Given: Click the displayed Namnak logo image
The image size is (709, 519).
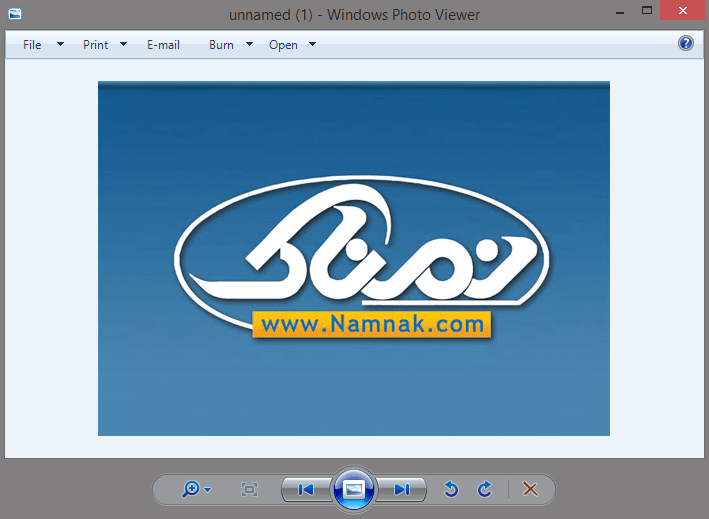Looking at the screenshot, I should tap(354, 259).
